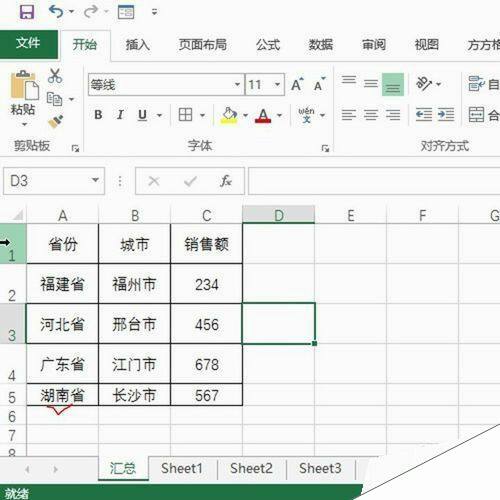500x500 pixels.
Task: Click the Borders grid icon
Action: click(x=185, y=115)
